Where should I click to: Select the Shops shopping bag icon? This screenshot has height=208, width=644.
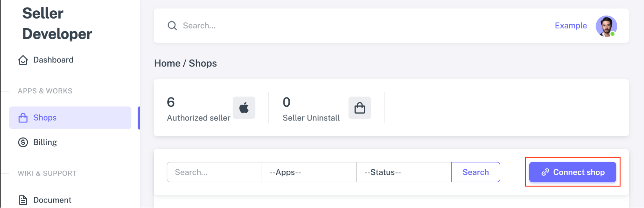click(23, 118)
